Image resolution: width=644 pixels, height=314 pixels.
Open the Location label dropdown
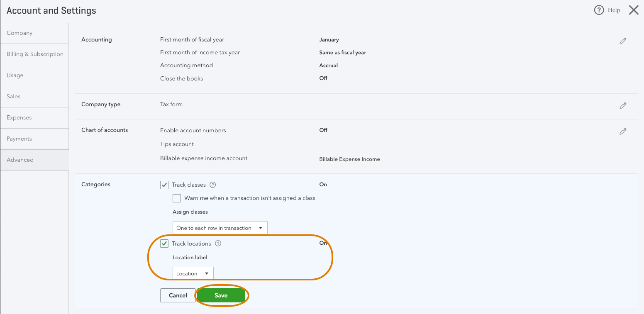point(193,273)
